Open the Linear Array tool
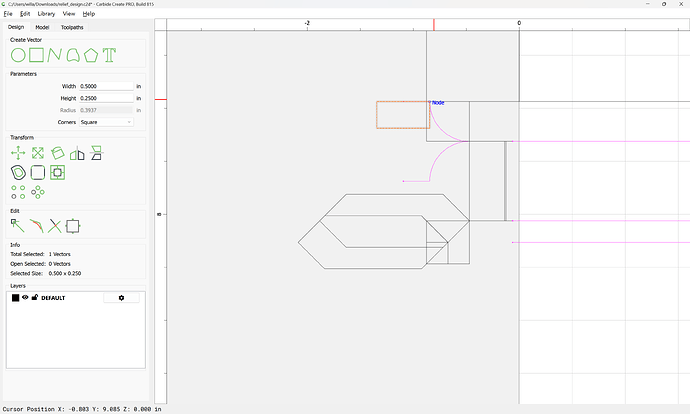 [x=18, y=192]
